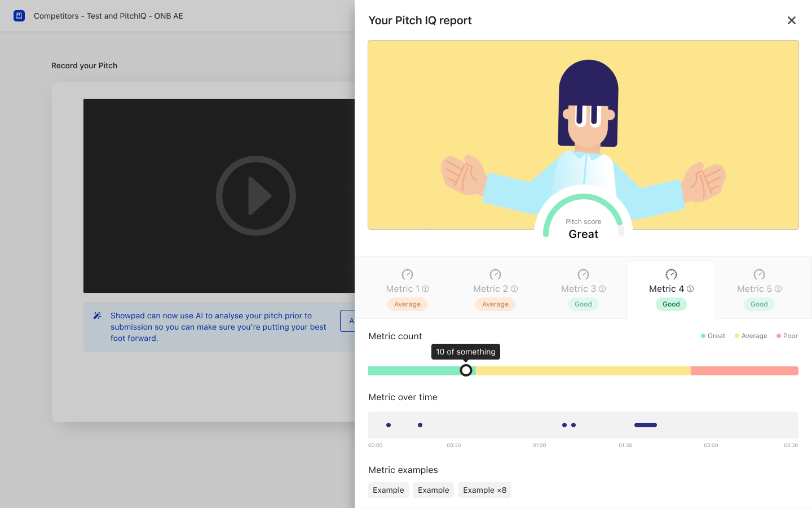Screen dimensions: 812x508
Task: Select the Metric 4 tab
Action: (x=671, y=290)
